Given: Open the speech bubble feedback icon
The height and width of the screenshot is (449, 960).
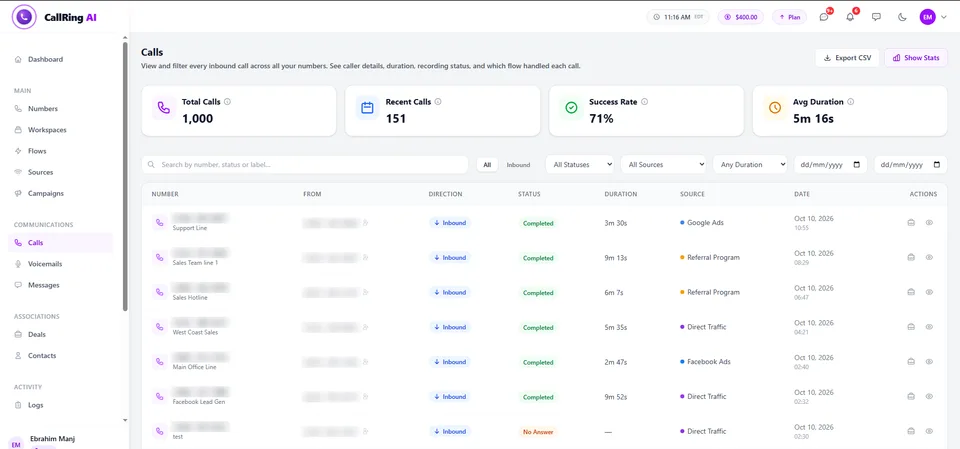Looking at the screenshot, I should pyautogui.click(x=876, y=17).
